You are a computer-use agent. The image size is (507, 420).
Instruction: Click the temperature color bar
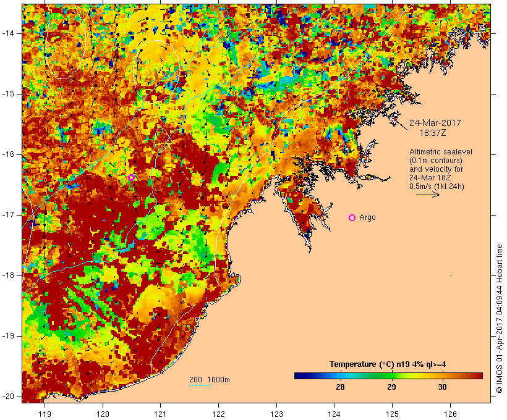click(388, 376)
